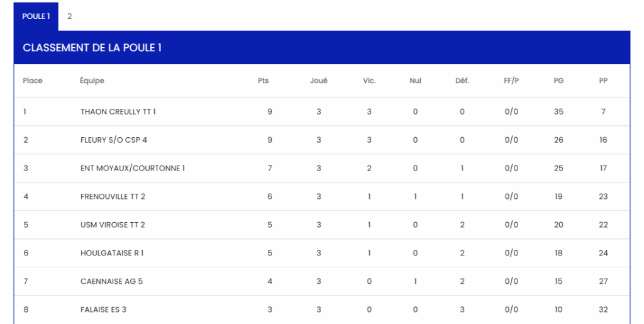Select the USM VIROISE TT 2 team
This screenshot has height=324, width=644.
(113, 225)
